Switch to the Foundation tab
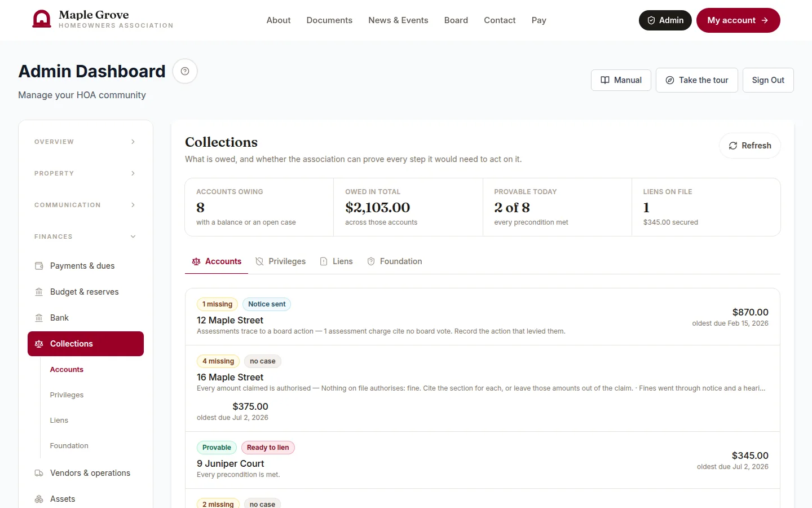 (x=394, y=261)
